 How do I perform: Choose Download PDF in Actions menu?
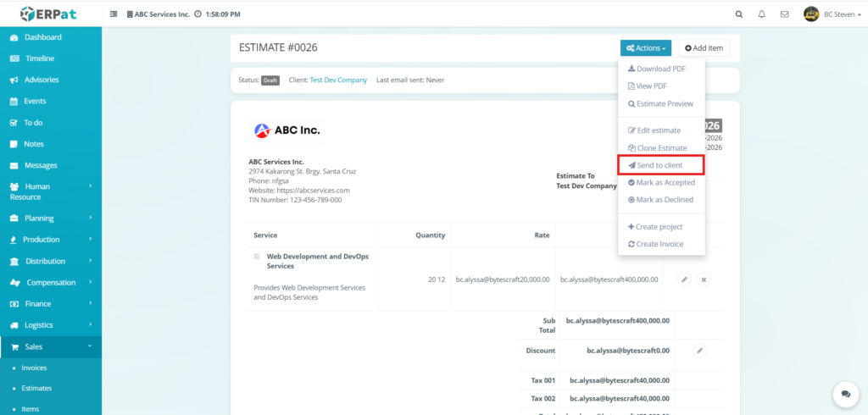tap(657, 69)
